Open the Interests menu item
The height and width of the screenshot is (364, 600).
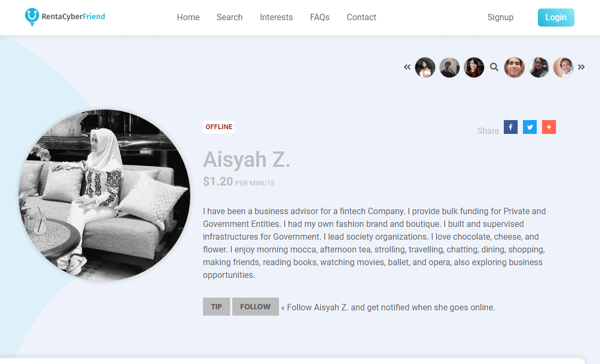pos(276,17)
